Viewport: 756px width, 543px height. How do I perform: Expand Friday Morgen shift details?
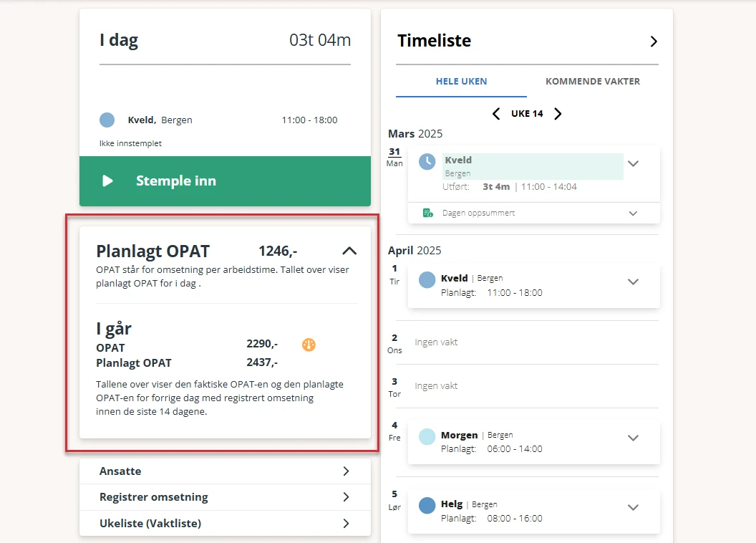(633, 438)
